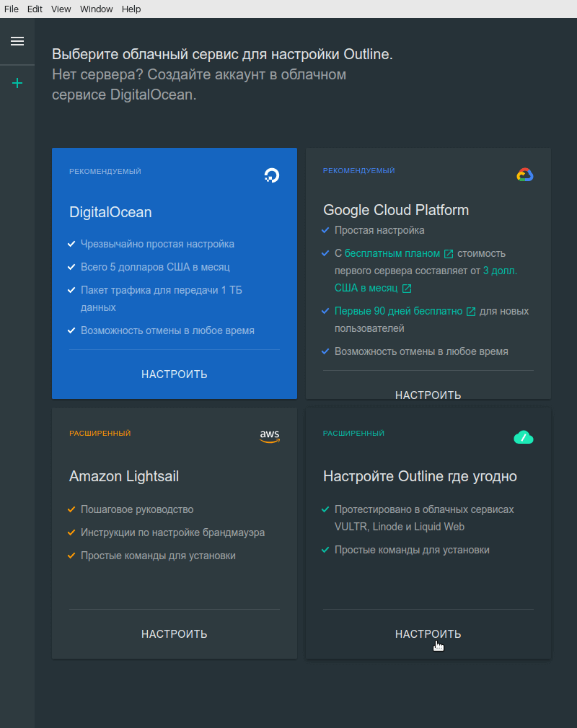Click НАСТРОИТЬ on the 'Outline где угодно' card
The image size is (577, 728).
tap(428, 633)
